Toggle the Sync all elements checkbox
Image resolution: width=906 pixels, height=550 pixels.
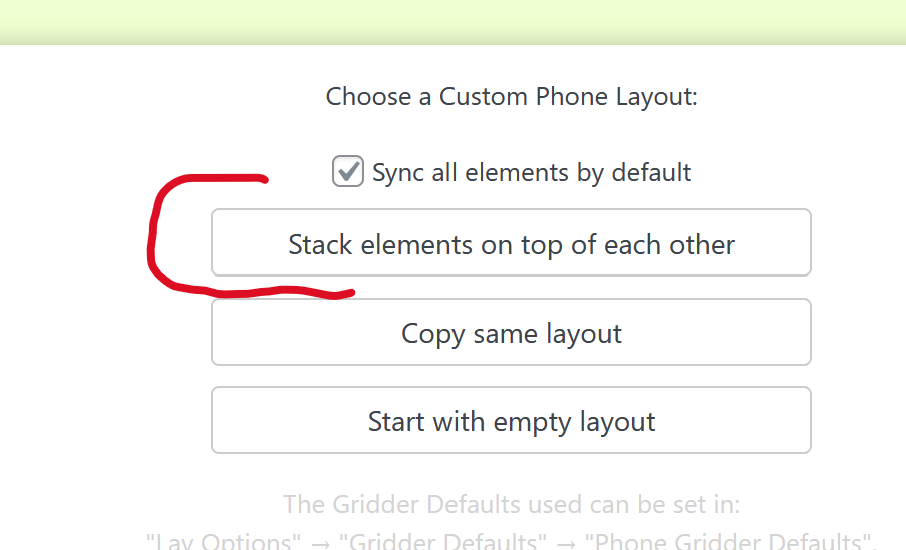coord(347,172)
